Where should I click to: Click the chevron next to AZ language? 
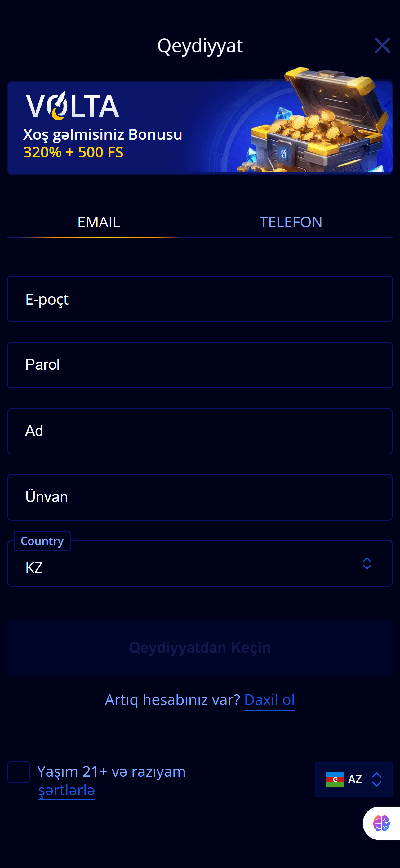(378, 779)
